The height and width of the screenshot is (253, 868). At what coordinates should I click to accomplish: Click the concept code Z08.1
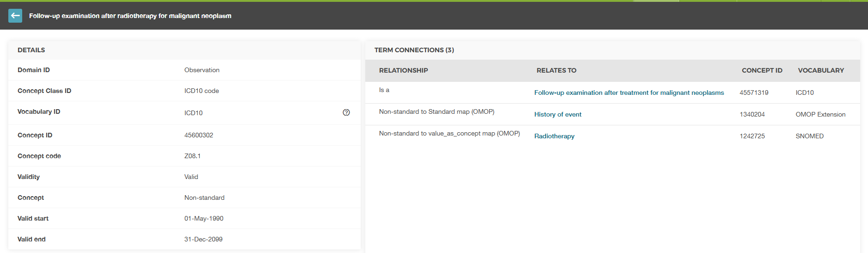[x=192, y=156]
